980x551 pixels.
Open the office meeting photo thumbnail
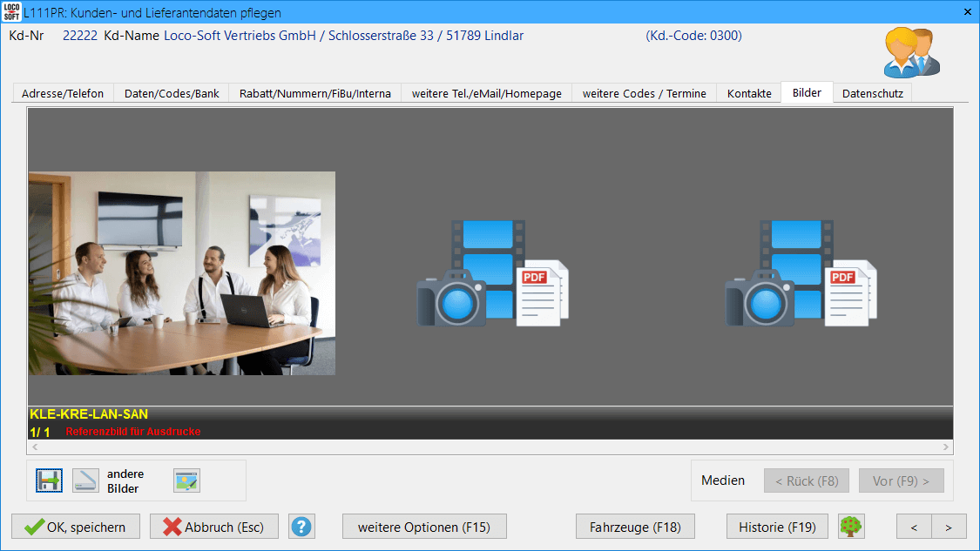click(x=182, y=273)
